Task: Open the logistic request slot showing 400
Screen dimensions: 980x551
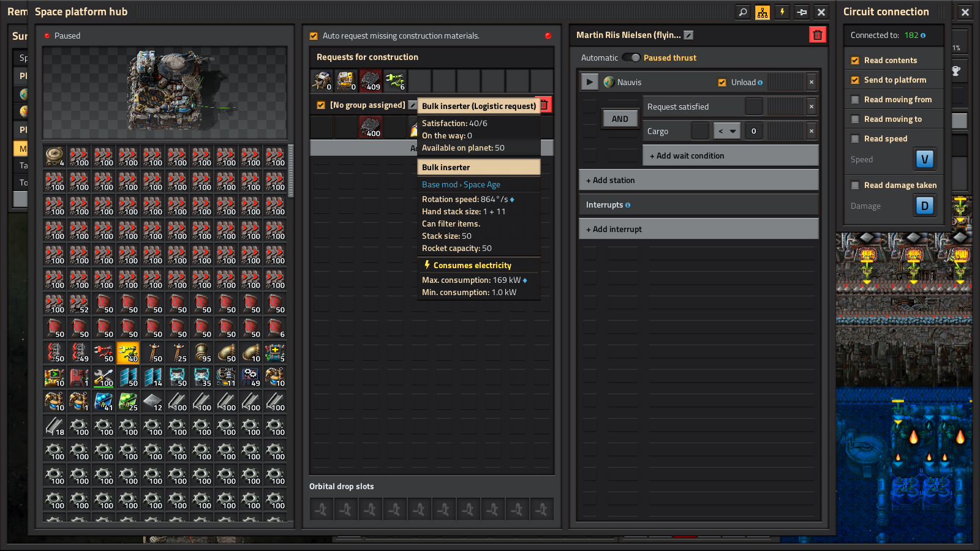Action: click(371, 127)
